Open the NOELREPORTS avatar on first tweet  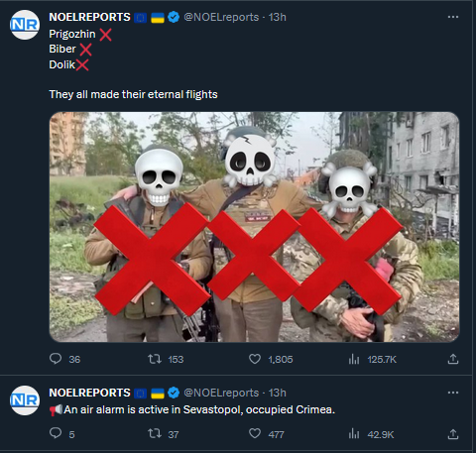point(25,25)
